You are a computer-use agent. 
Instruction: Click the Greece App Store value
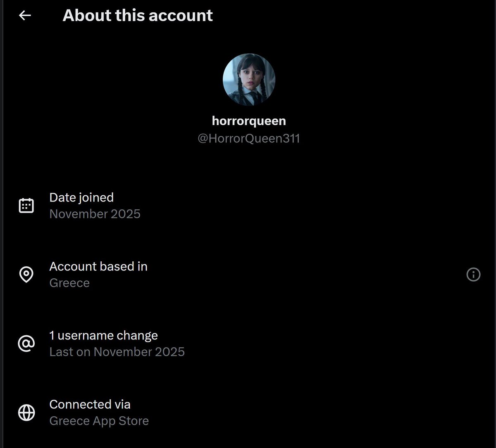tap(99, 421)
